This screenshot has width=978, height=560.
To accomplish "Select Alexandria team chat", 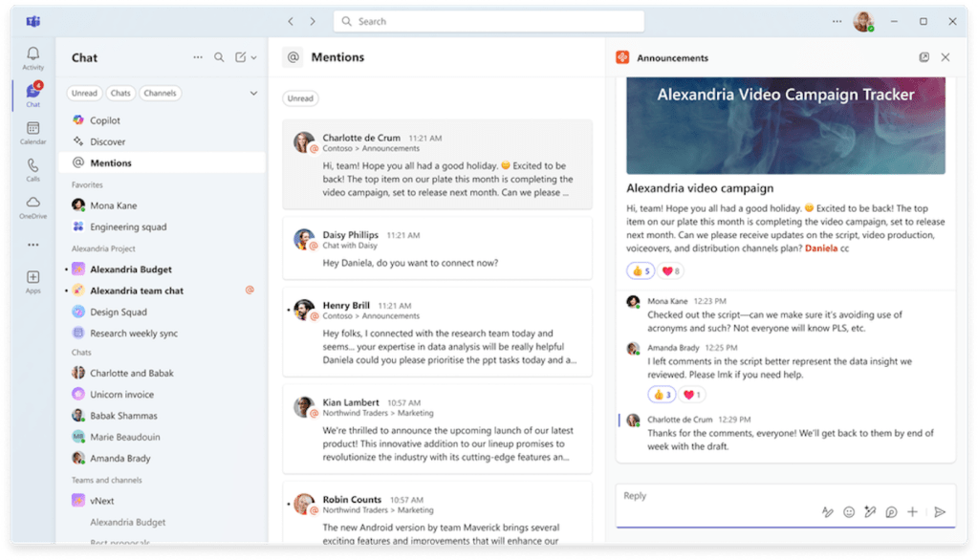I will 137,291.
